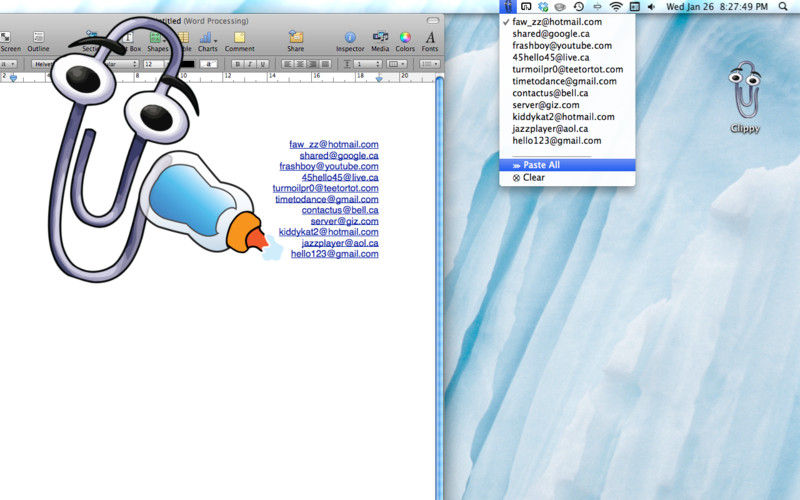Image resolution: width=800 pixels, height=500 pixels.
Task: Click the Dropbox menu bar icon
Action: click(543, 7)
